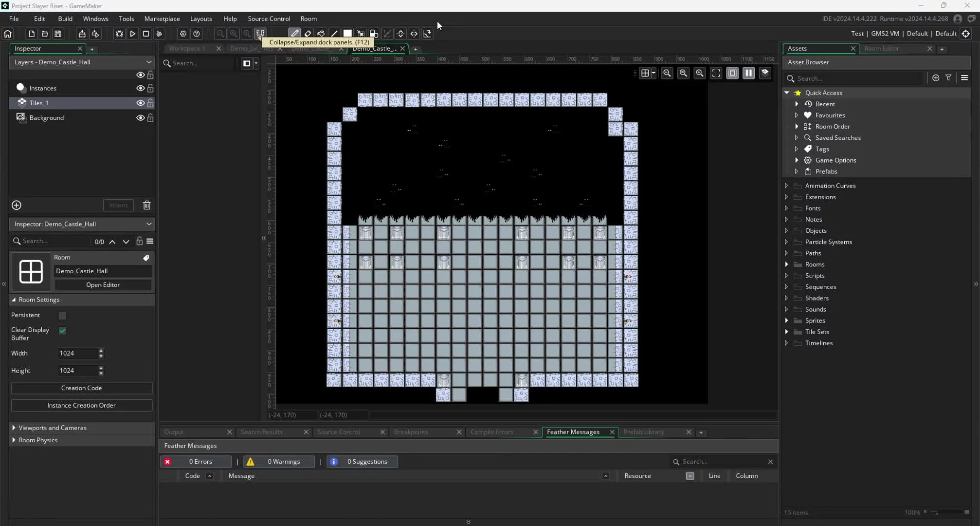Expand the Sprites folder
This screenshot has width=980, height=526.
(x=786, y=320)
